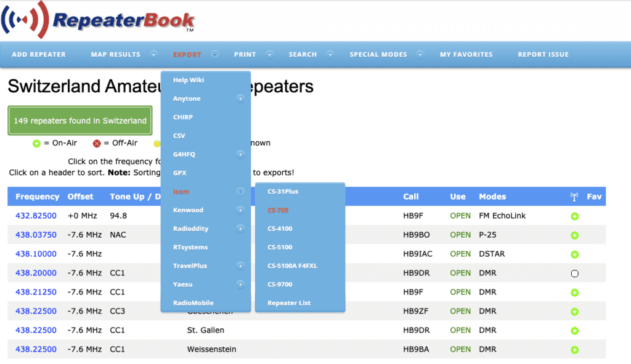The width and height of the screenshot is (631, 364).
Task: Expand the Anytone submenu arrow
Action: [240, 99]
